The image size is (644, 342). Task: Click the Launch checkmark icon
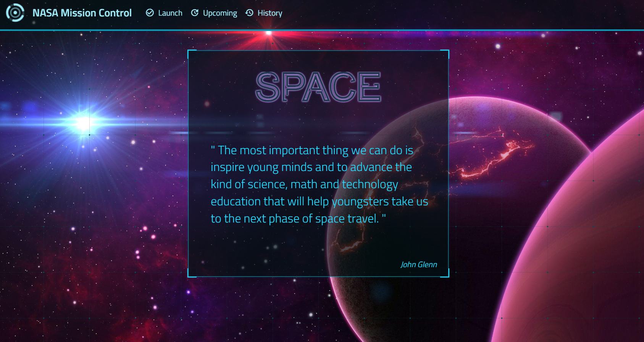coord(150,13)
